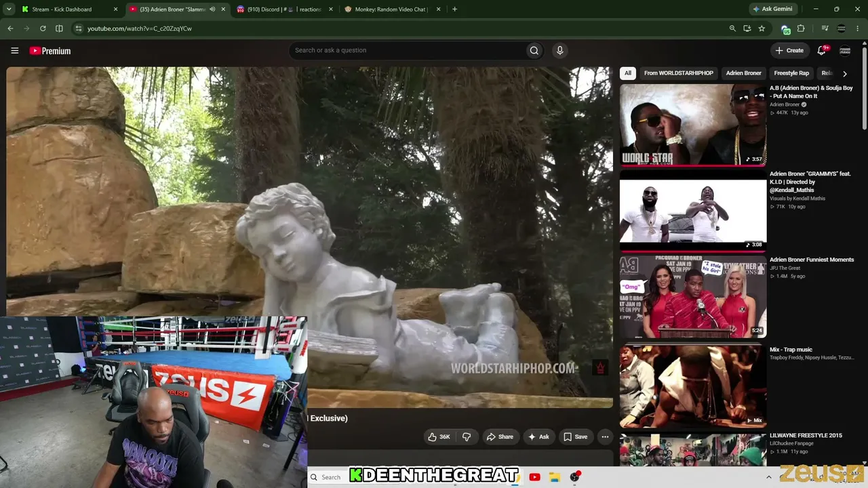Screen dimensions: 868x488
Task: Open the Put A Name On It thumbnail
Action: tap(693, 125)
